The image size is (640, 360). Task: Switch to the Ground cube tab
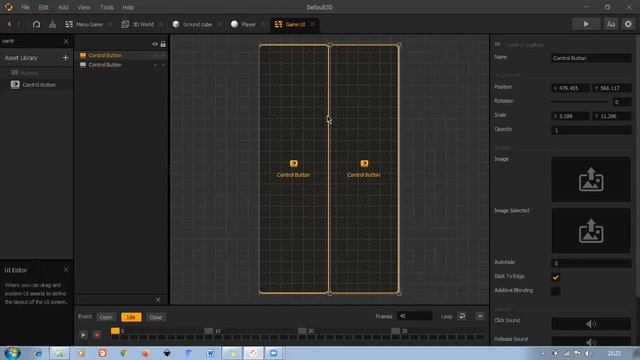tap(192, 24)
